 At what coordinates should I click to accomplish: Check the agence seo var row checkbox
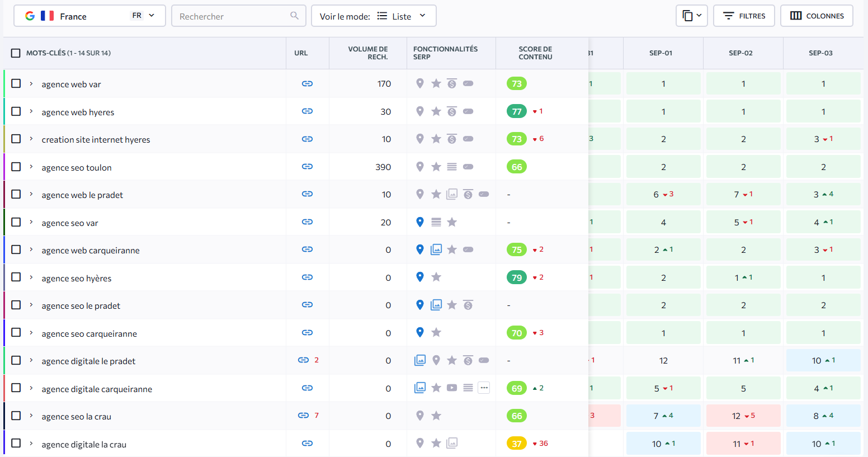click(16, 222)
